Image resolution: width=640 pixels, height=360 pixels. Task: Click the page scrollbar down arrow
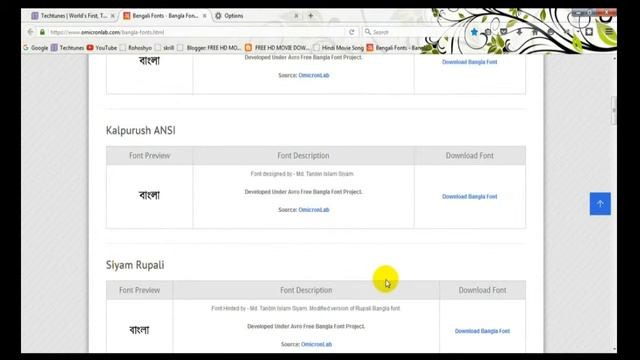614,349
